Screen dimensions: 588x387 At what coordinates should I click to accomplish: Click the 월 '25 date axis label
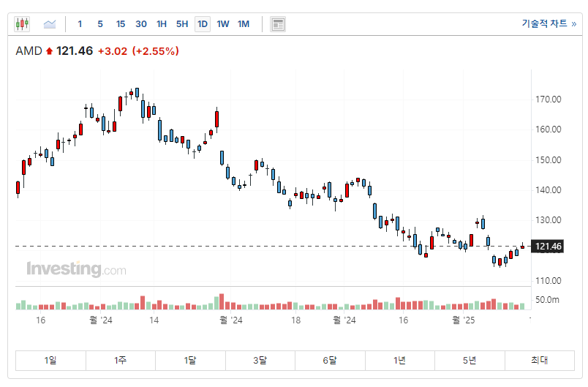tap(464, 320)
